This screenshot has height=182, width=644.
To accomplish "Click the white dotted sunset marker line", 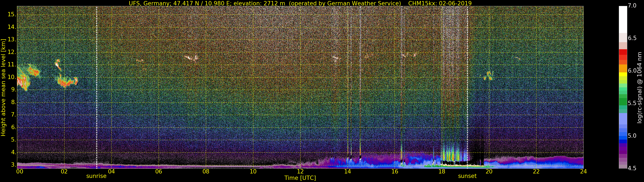I will (x=467, y=87).
